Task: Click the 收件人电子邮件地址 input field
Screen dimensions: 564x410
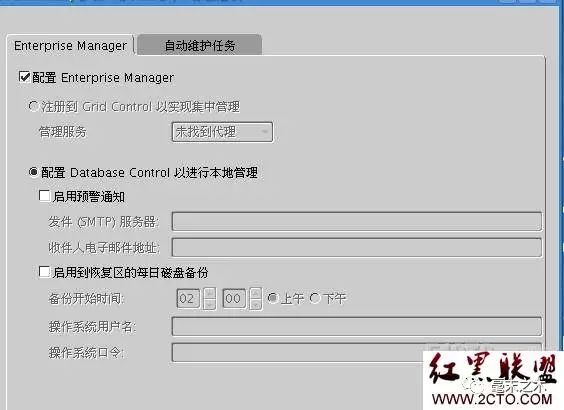Action: tap(357, 247)
